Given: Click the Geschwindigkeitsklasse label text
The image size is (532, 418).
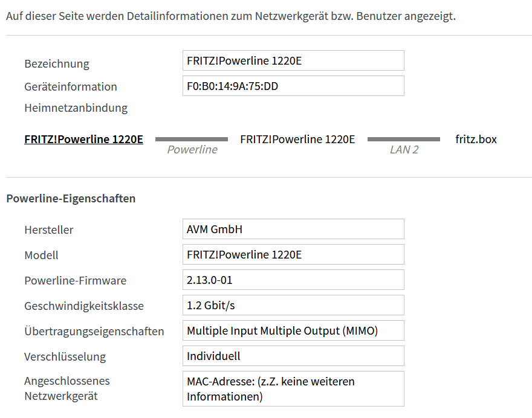Looking at the screenshot, I should (x=84, y=306).
